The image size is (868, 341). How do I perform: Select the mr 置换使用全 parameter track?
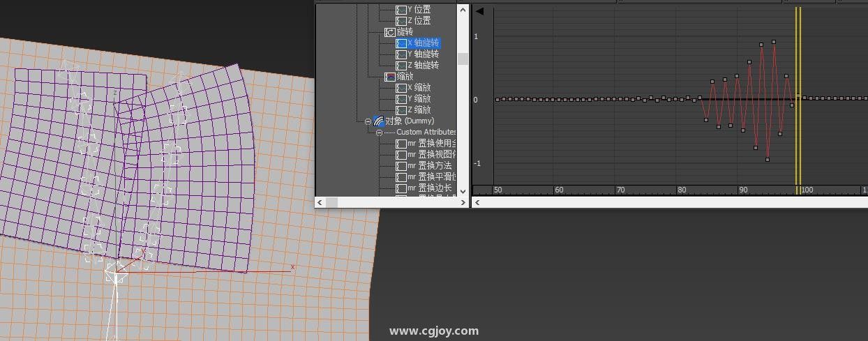pyautogui.click(x=432, y=144)
